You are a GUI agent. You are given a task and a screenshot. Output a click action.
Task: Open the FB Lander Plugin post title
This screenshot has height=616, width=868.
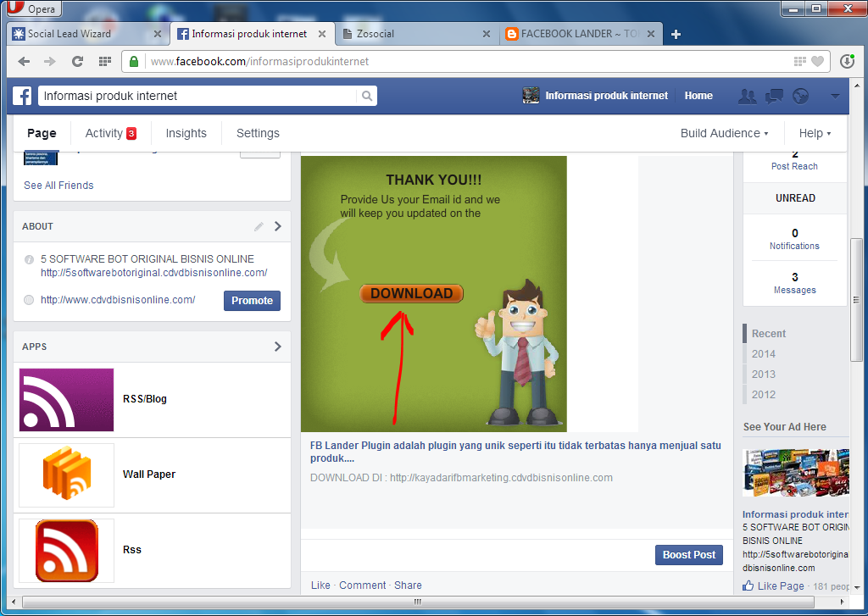point(515,452)
